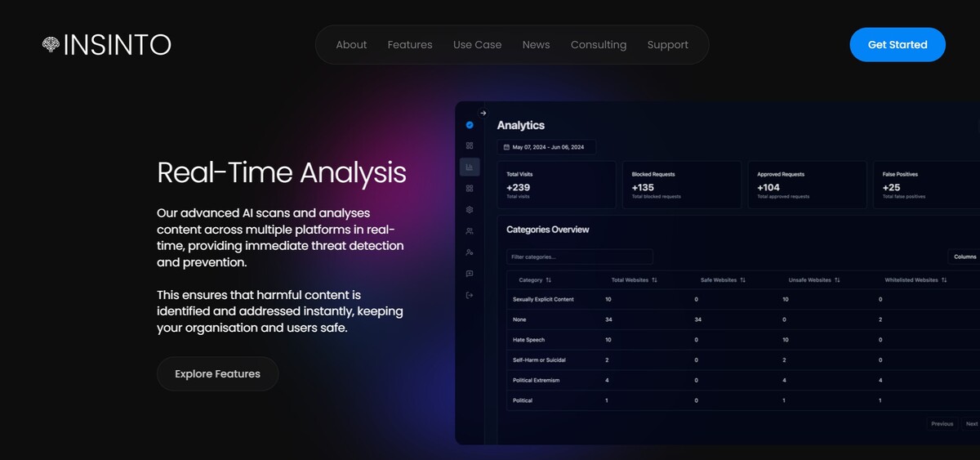Click the Filter categories input field
The height and width of the screenshot is (460, 980).
(x=579, y=257)
